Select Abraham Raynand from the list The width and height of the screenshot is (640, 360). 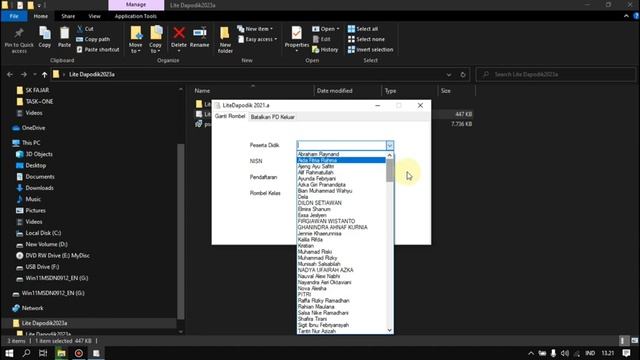click(x=341, y=154)
